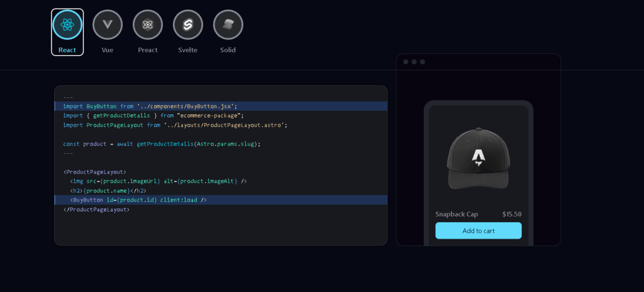The image size is (644, 292).
Task: Click the h2 product.name code line
Action: click(x=108, y=191)
